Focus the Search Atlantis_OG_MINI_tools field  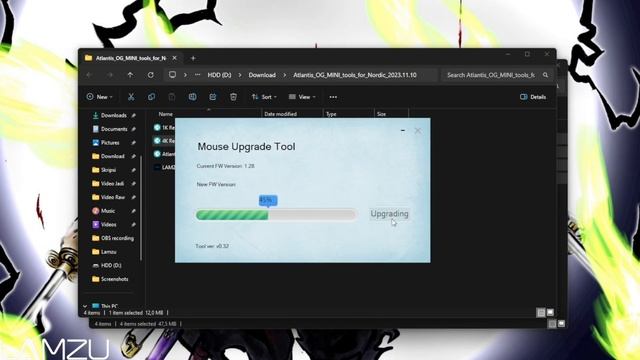(x=491, y=75)
